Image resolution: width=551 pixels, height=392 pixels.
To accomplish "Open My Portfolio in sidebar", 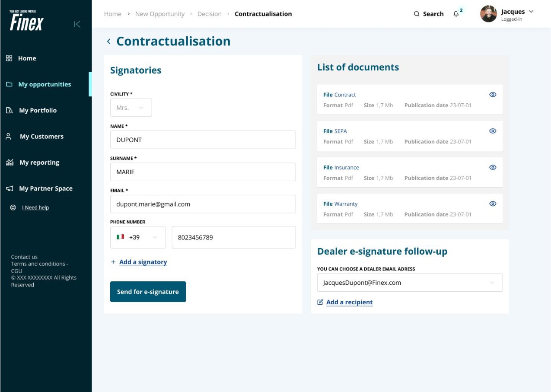I will point(38,110).
